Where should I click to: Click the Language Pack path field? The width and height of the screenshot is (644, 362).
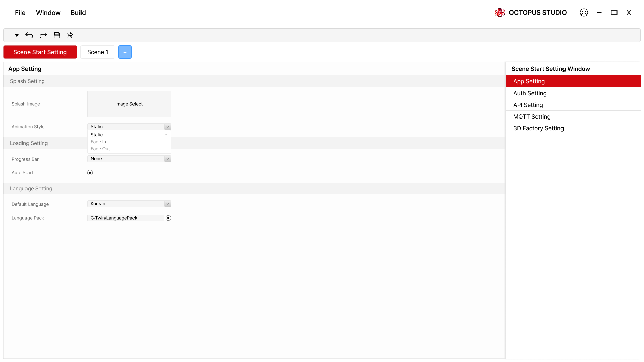125,218
